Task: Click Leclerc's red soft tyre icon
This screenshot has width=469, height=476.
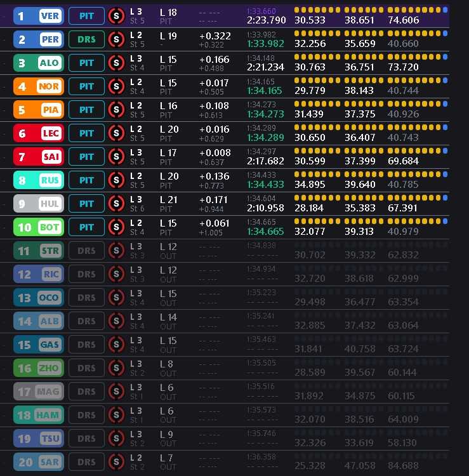Action: (x=116, y=133)
